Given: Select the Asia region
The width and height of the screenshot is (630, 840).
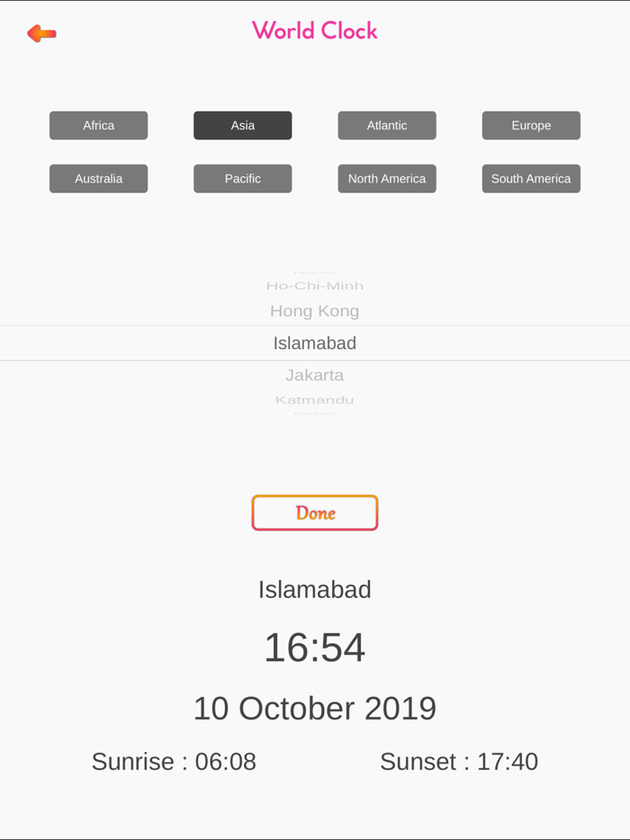Looking at the screenshot, I should 242,125.
